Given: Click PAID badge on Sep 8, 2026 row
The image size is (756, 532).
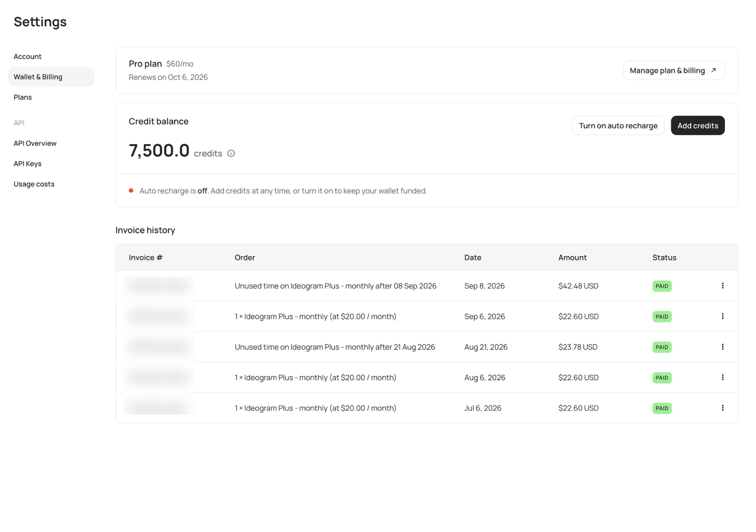Looking at the screenshot, I should 661,286.
